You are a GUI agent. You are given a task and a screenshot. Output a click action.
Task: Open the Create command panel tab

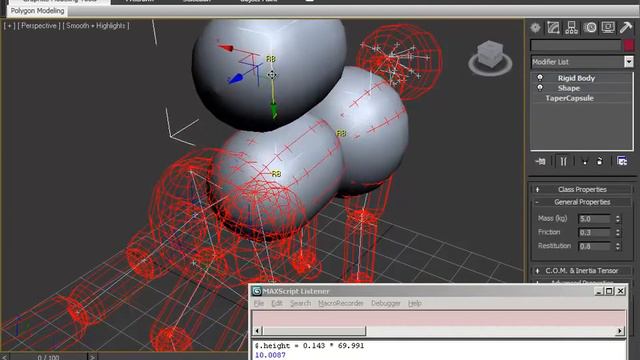535,28
